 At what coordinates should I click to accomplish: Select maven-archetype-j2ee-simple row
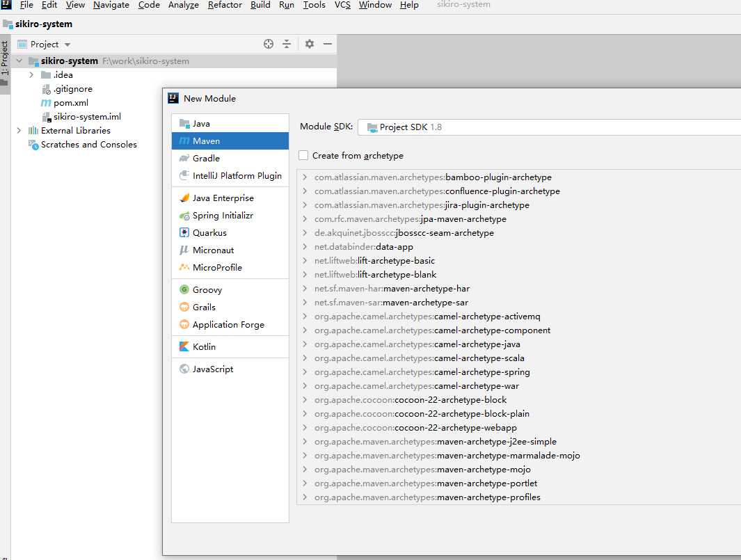point(518,441)
